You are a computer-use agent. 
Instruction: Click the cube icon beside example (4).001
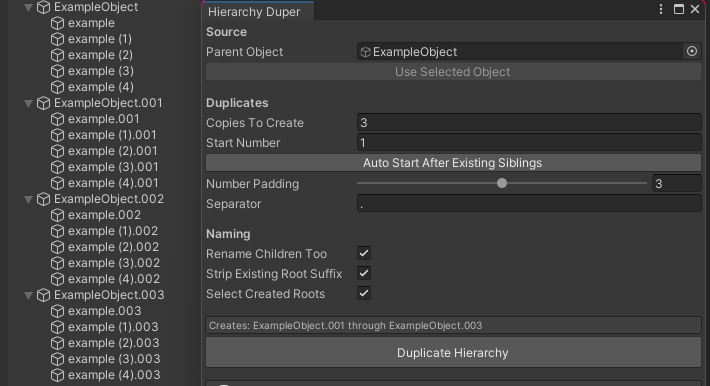pyautogui.click(x=58, y=183)
